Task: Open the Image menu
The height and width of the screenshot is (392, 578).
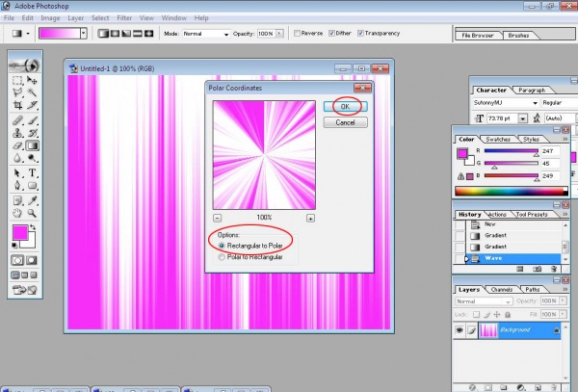Action: (50, 18)
